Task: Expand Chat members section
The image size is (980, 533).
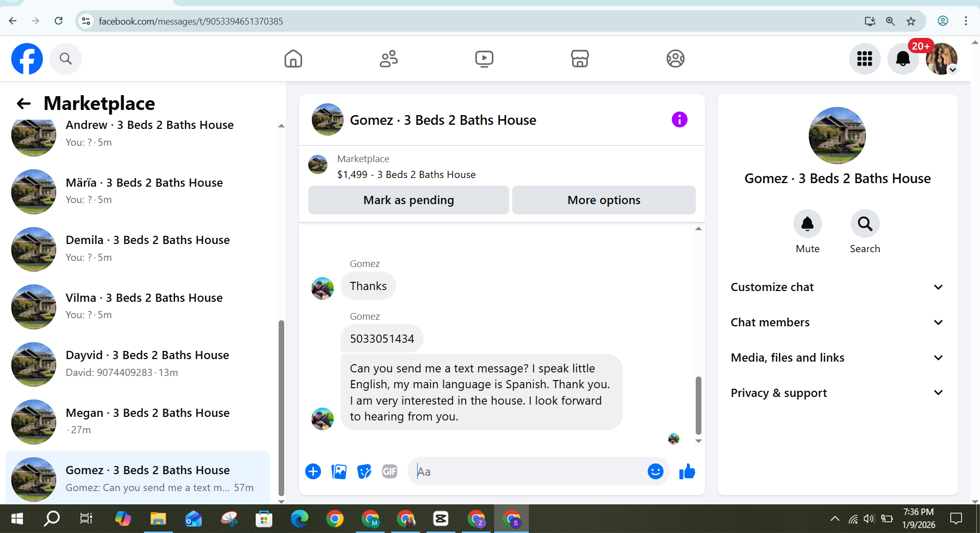Action: [837, 322]
